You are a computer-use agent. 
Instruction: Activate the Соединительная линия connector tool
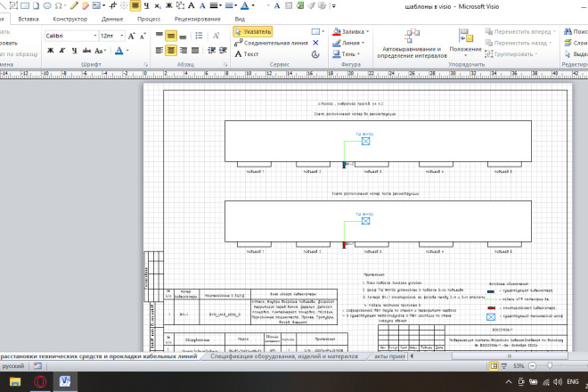tap(271, 43)
